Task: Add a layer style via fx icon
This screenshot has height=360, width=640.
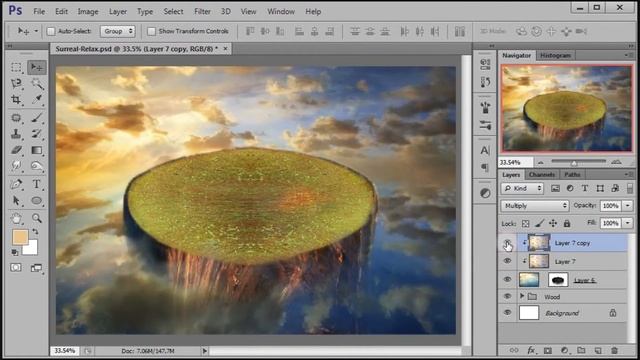Action: [x=531, y=350]
